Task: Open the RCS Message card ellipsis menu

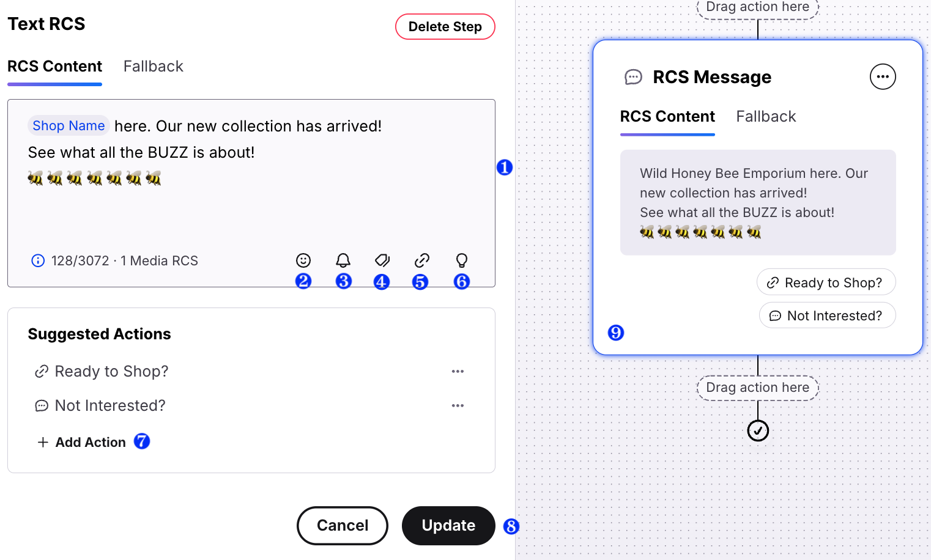Action: click(x=883, y=76)
